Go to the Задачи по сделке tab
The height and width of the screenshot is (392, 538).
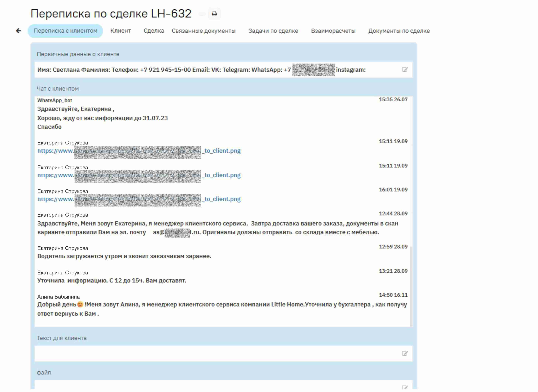pos(273,31)
